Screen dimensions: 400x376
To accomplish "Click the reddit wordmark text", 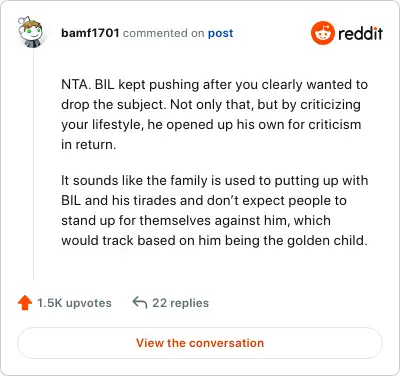I will [x=360, y=33].
